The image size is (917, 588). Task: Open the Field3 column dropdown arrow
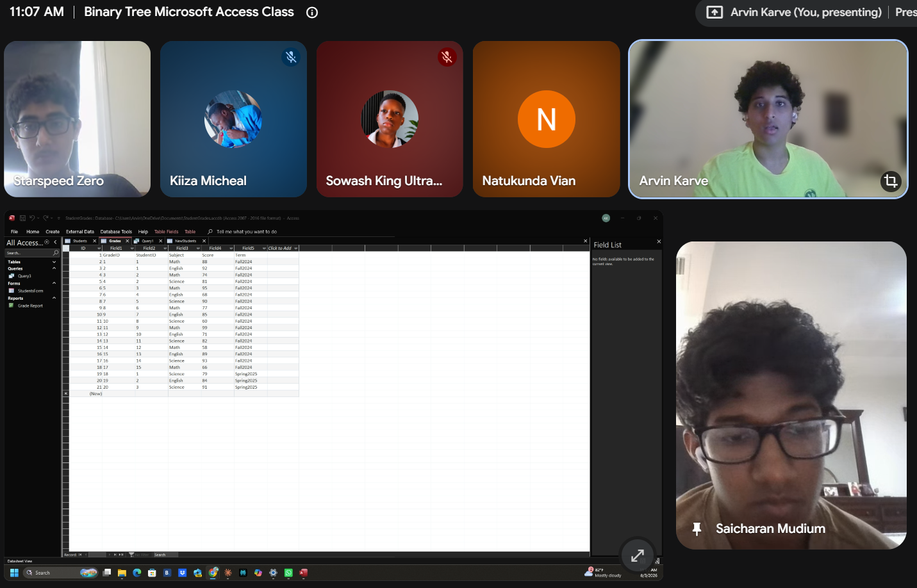pos(198,248)
